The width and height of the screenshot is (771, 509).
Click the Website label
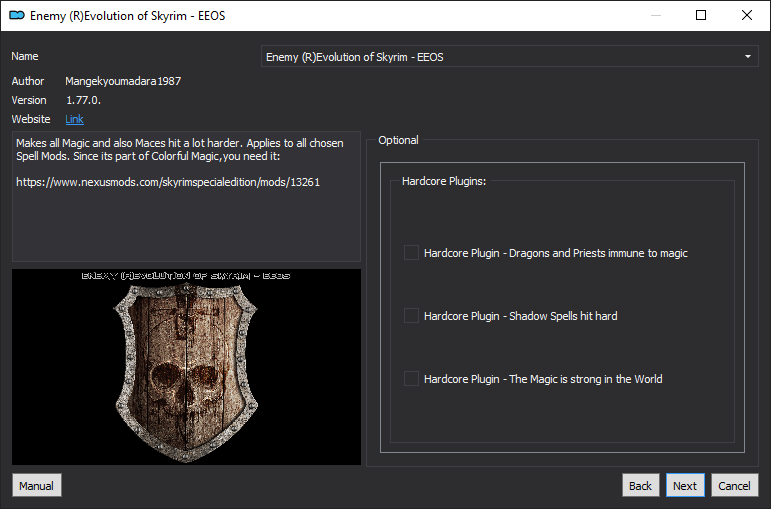tap(30, 119)
